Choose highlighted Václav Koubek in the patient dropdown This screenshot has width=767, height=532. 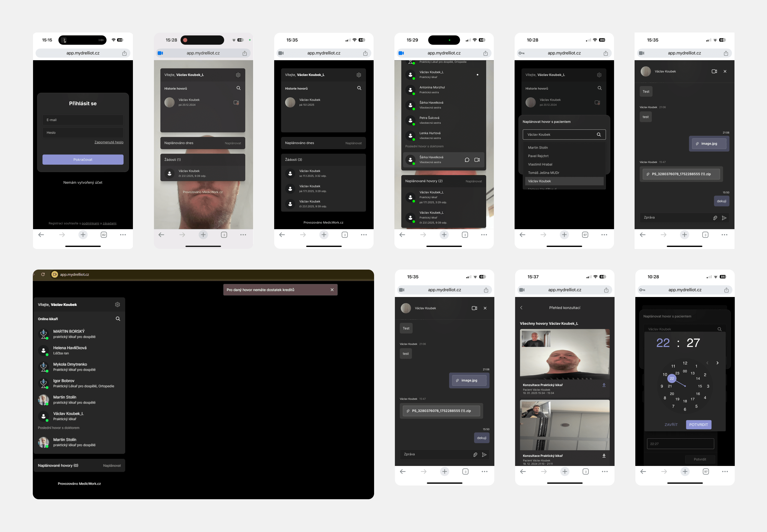click(564, 181)
